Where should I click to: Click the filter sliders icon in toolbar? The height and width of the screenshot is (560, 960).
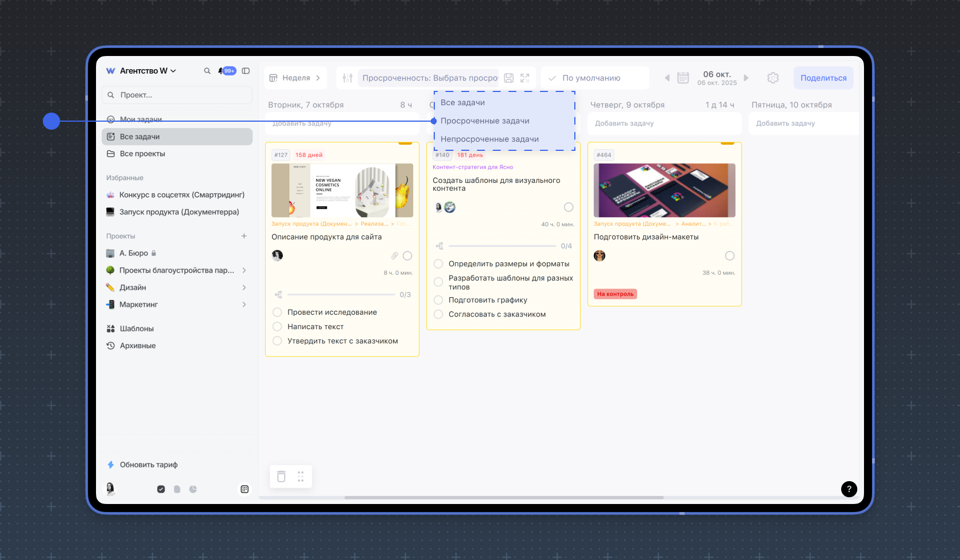pos(347,78)
